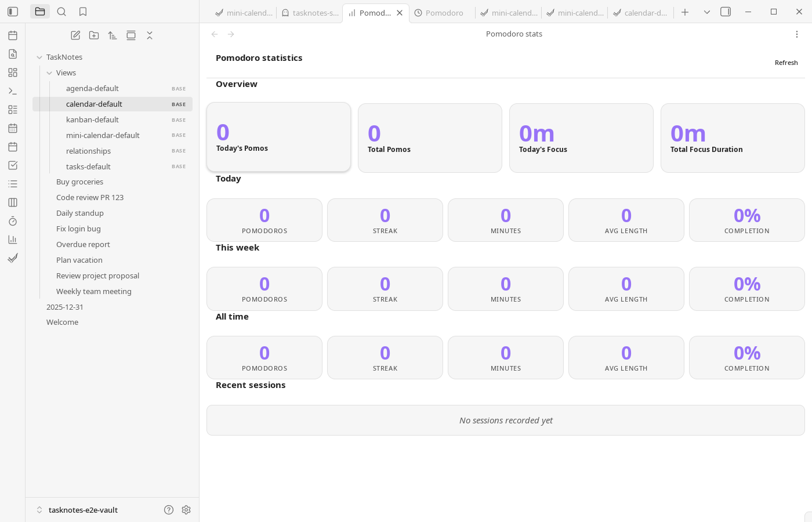The height and width of the screenshot is (522, 812).
Task: Collapse all folders using the collapse icon
Action: pyautogui.click(x=150, y=35)
